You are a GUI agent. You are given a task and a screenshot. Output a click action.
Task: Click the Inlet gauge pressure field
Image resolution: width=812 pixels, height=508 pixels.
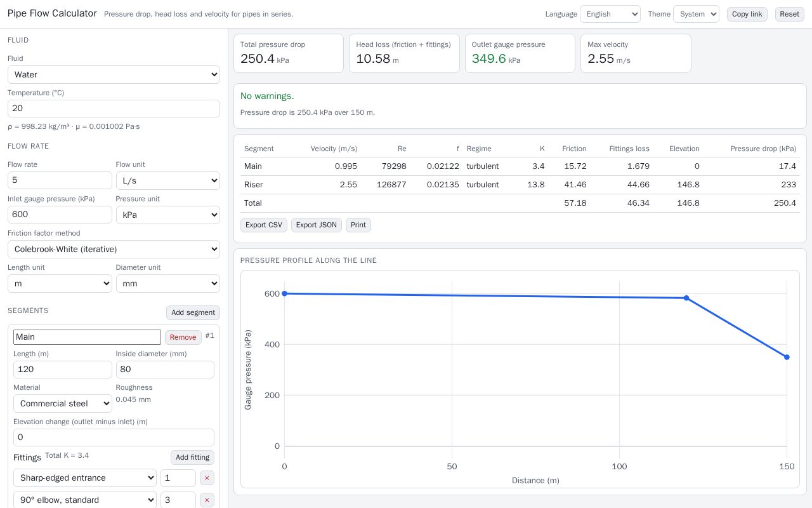[60, 215]
